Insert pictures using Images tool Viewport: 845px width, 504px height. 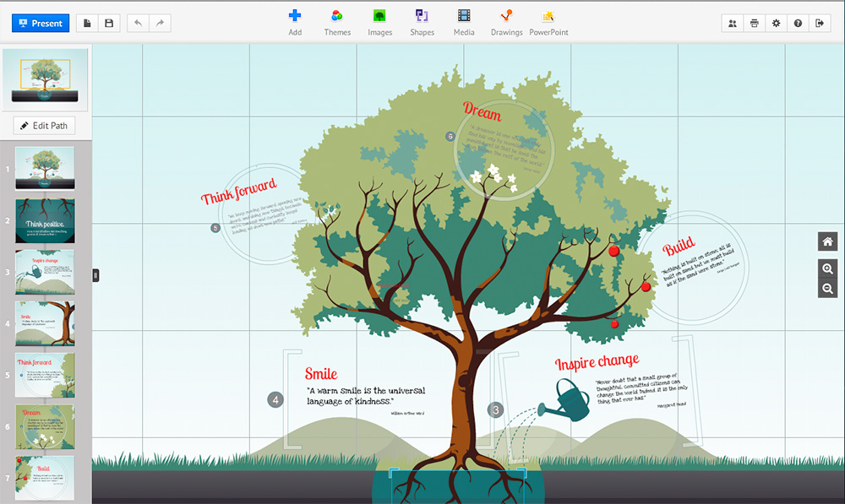(x=380, y=21)
